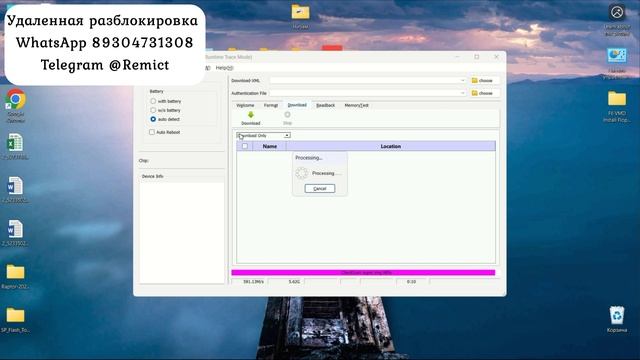Open the Recycle Bin desktop icon

[x=617, y=320]
